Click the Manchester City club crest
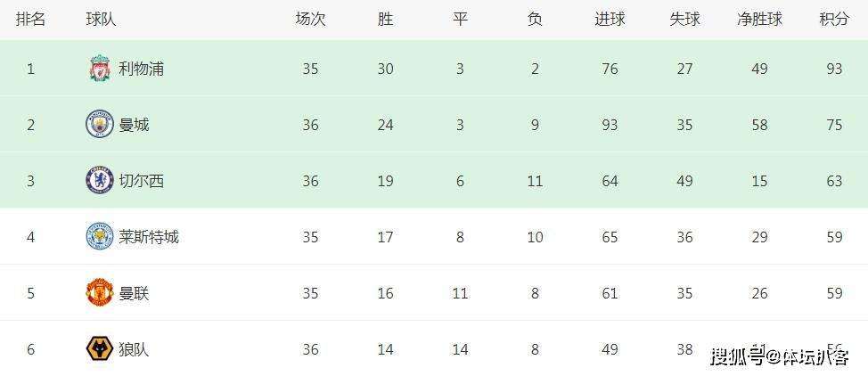 [99, 125]
